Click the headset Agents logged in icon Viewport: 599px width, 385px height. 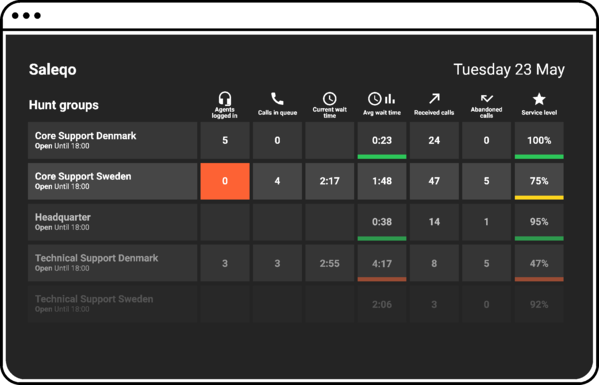[225, 99]
